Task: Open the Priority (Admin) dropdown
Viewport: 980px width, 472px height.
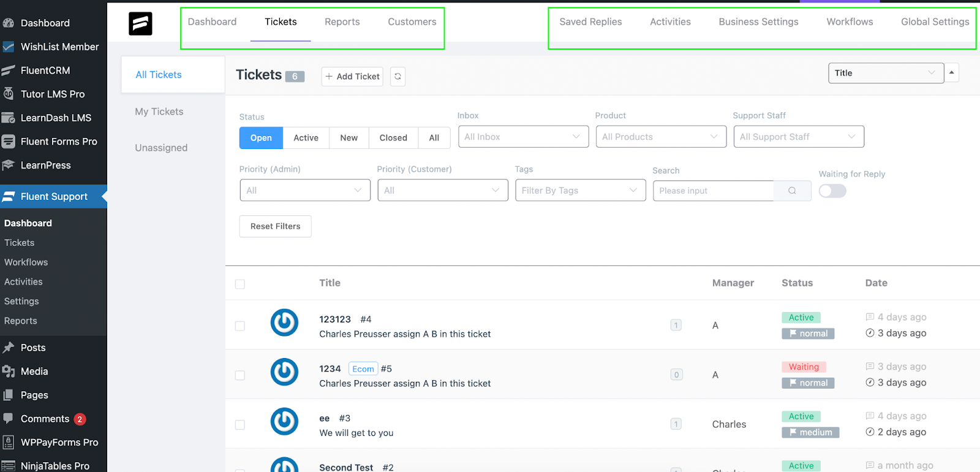Action: [x=305, y=191]
